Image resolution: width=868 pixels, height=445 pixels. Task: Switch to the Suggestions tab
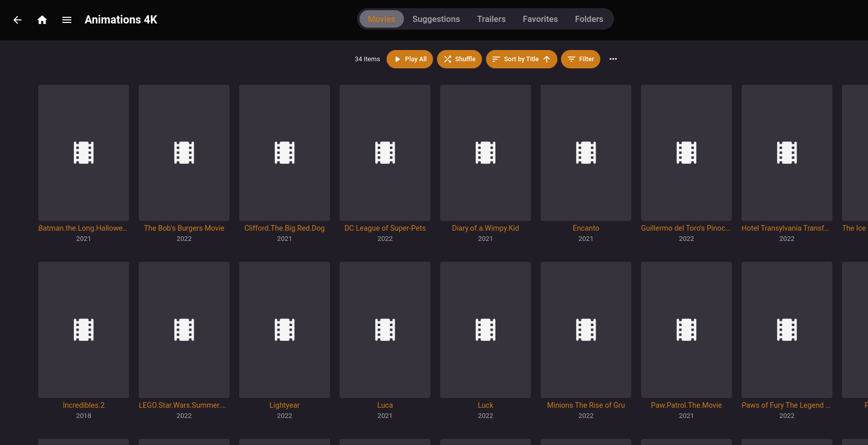click(436, 19)
